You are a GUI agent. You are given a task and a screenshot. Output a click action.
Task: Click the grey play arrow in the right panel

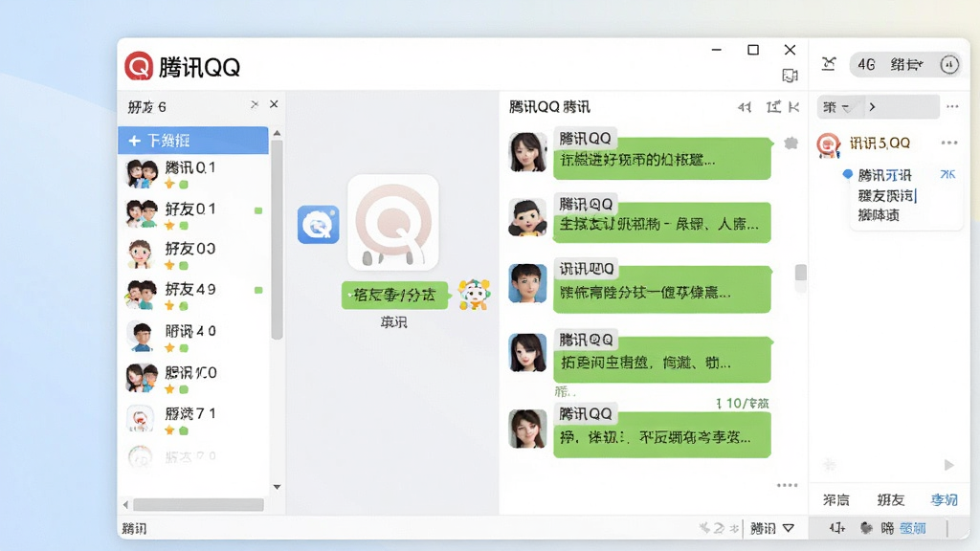pos(948,465)
